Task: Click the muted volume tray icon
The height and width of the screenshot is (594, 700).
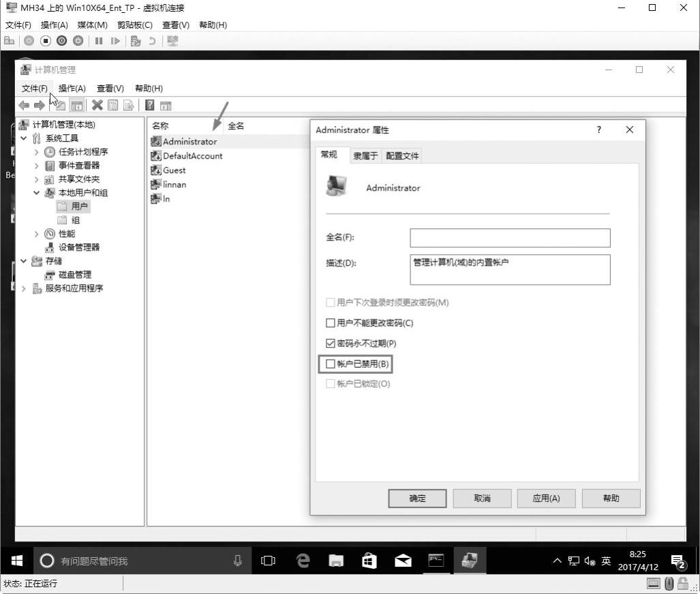Action: pyautogui.click(x=590, y=561)
